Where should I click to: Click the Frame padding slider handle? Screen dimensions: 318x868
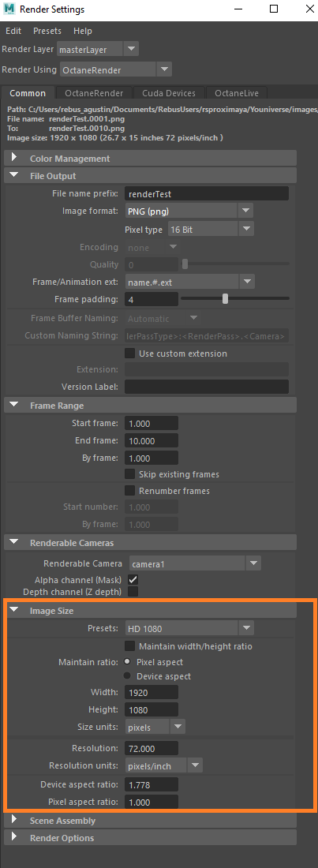(225, 299)
